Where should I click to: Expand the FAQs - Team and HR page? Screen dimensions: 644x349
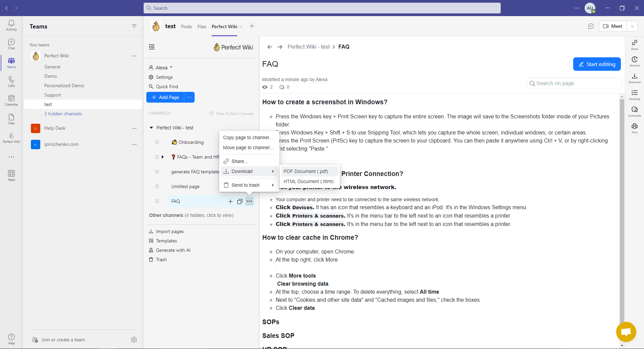[163, 157]
